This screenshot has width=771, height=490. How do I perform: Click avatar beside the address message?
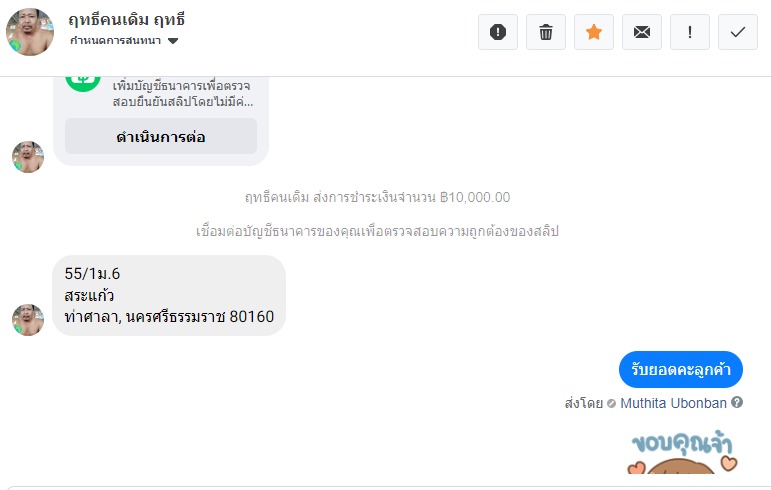pos(28,319)
